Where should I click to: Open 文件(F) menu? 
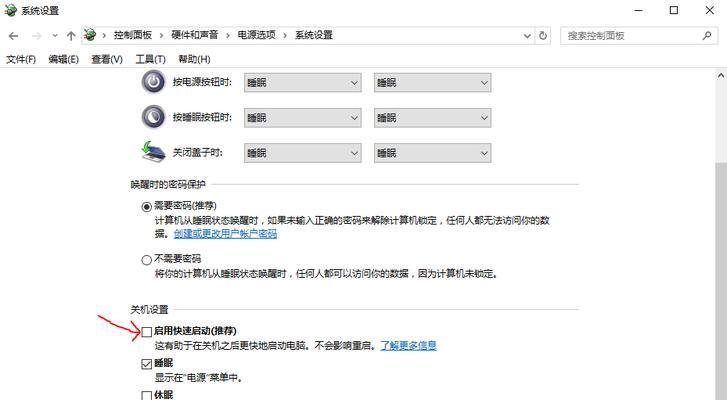click(x=21, y=59)
